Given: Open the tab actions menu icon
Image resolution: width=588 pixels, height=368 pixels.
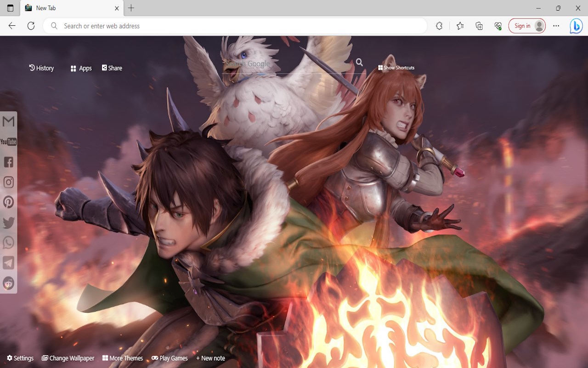Looking at the screenshot, I should tap(10, 8).
